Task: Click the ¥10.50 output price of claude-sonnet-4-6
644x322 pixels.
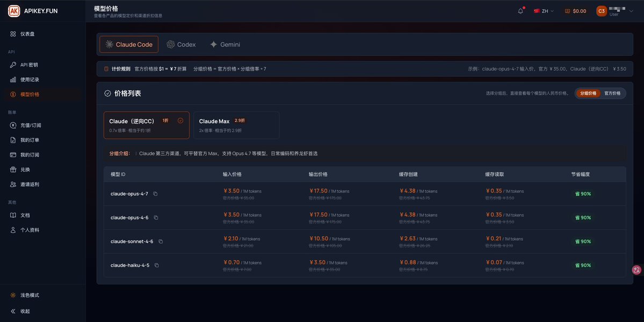Action: point(319,239)
